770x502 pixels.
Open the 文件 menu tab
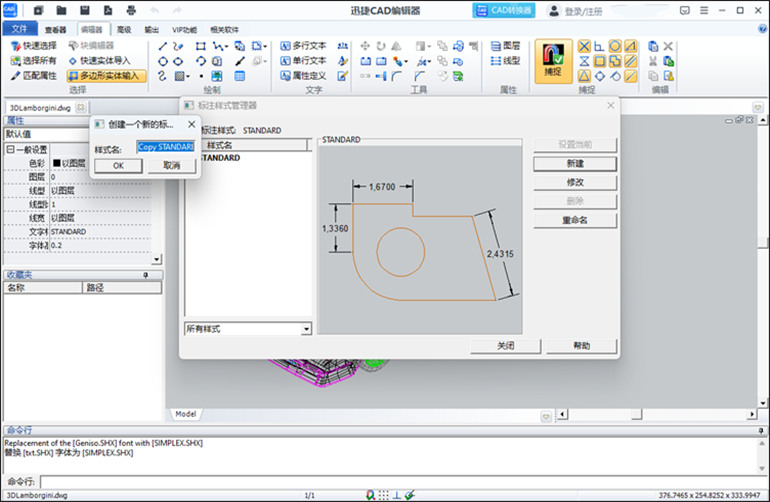(x=20, y=29)
